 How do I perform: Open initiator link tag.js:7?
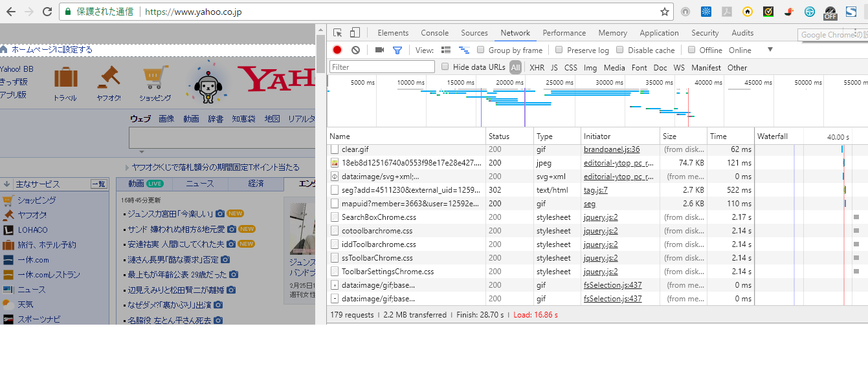[x=595, y=190]
